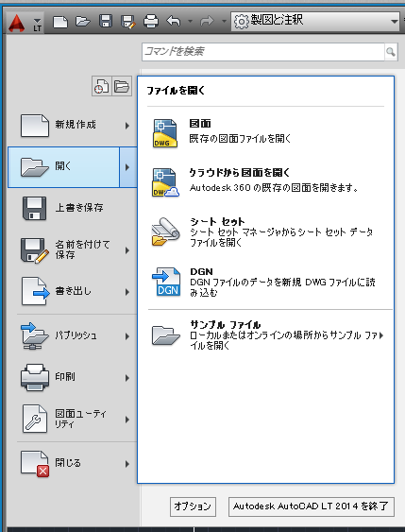This screenshot has height=532, width=405.
Task: Show recent documents icon
Action: pos(101,86)
